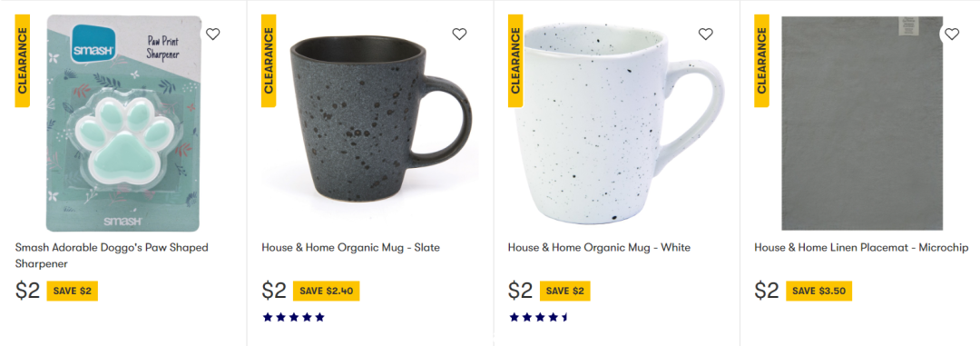Open House & Home Organic Mug - Slate

pyautogui.click(x=350, y=247)
